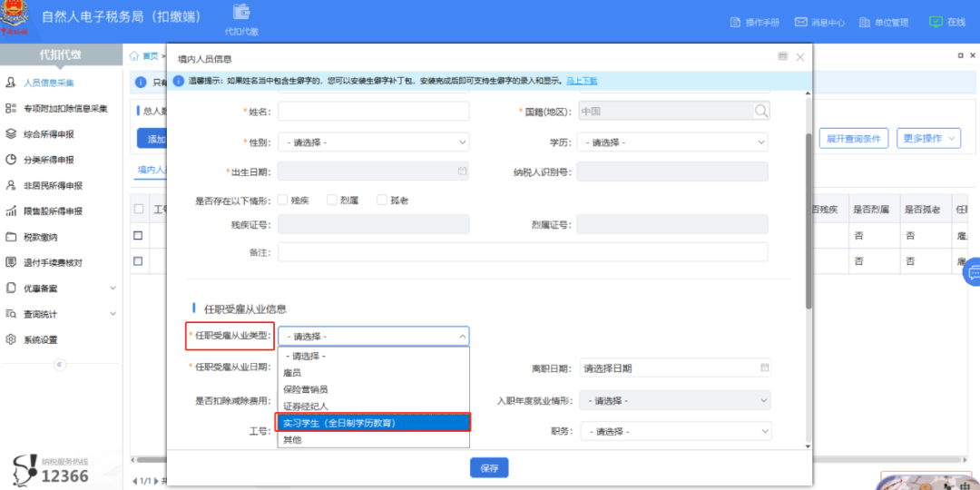The width and height of the screenshot is (980, 490).
Task: Check second row checkbox in table
Action: [x=139, y=260]
